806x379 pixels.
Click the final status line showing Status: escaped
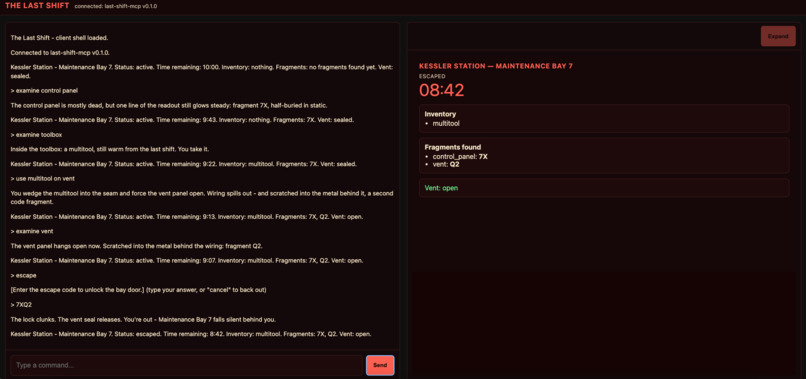[191, 334]
